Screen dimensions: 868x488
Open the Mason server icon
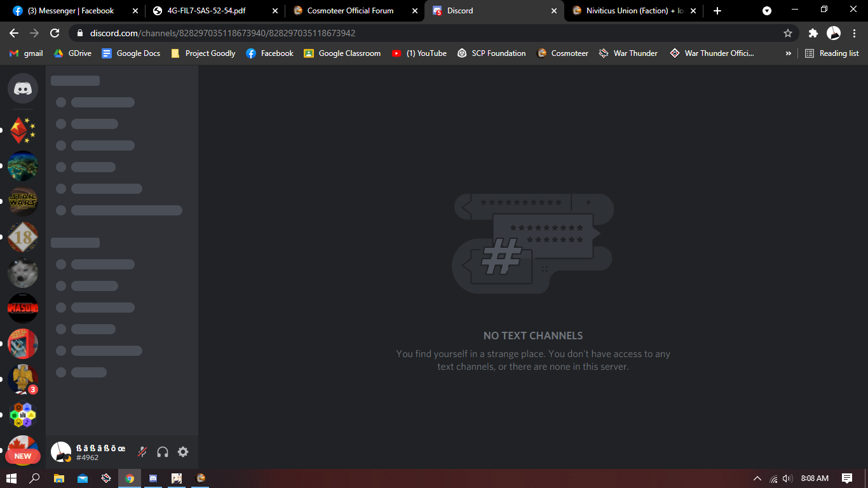(x=23, y=309)
